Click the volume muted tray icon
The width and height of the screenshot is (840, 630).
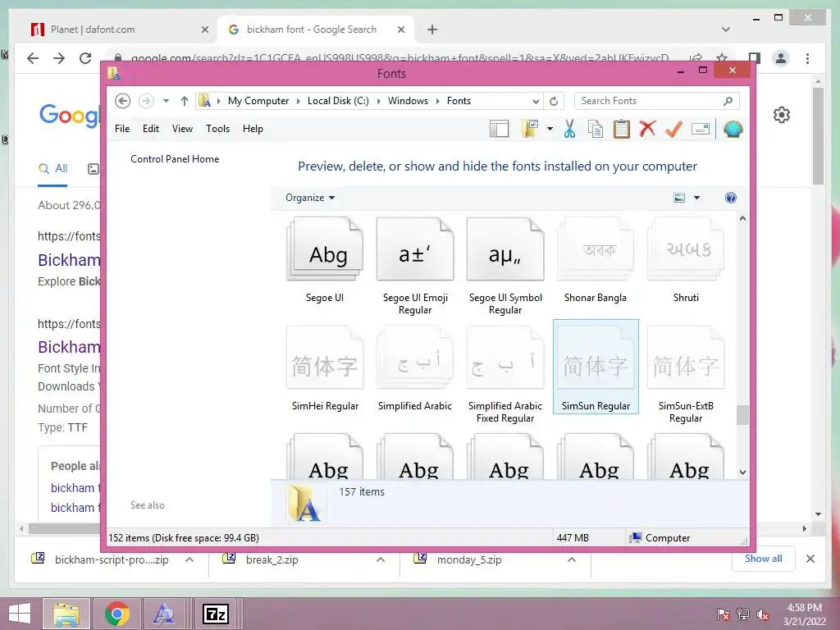[763, 614]
